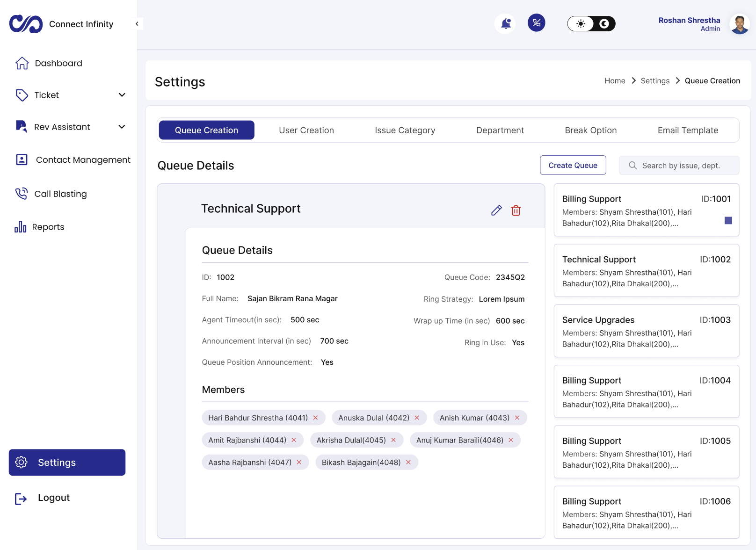Click the search magnifier icon
Viewport: 756px width, 550px height.
point(632,166)
